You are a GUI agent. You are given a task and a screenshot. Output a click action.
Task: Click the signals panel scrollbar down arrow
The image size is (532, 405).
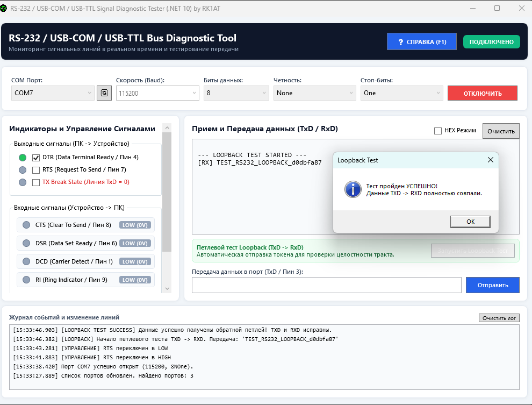pos(167,289)
